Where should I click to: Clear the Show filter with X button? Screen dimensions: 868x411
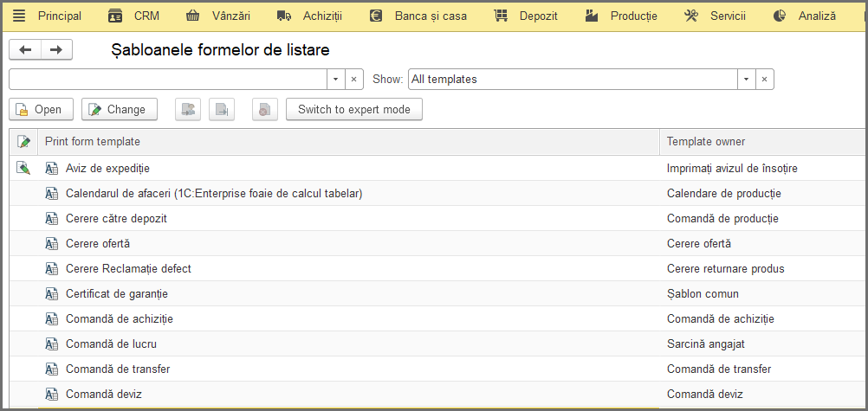click(x=765, y=79)
